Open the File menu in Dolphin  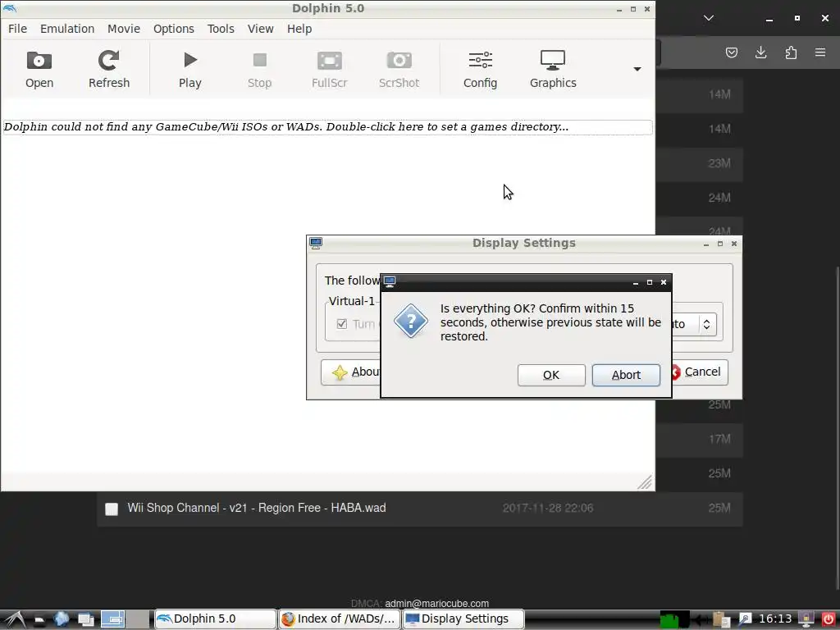coord(17,29)
